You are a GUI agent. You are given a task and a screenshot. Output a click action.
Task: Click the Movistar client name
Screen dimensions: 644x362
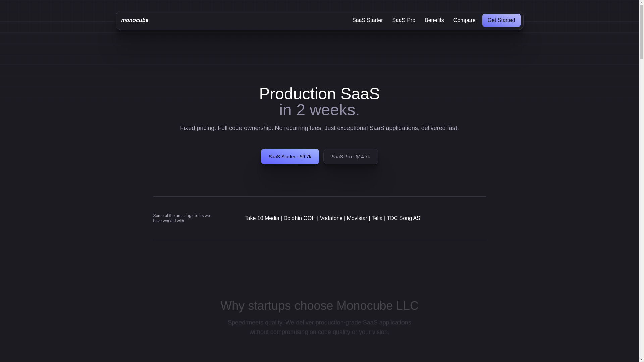pyautogui.click(x=357, y=218)
